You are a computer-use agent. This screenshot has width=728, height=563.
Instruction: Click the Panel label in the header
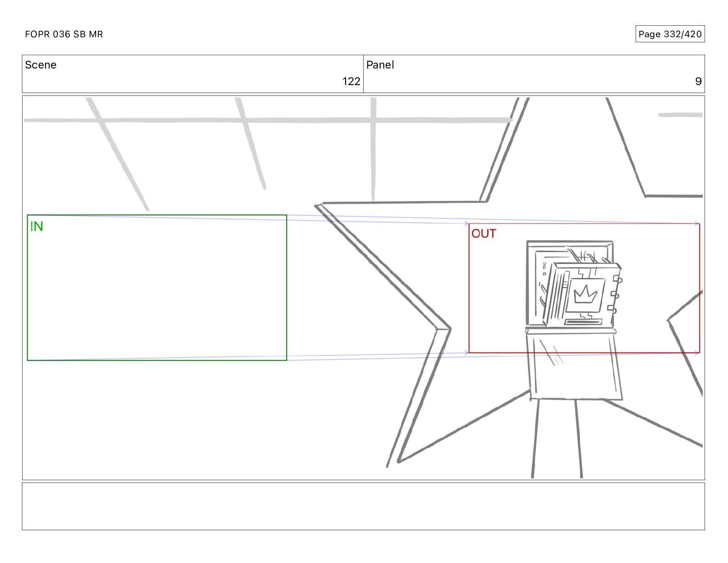click(380, 65)
